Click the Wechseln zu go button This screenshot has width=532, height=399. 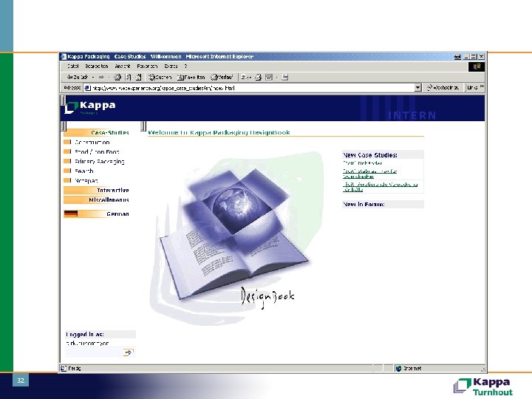coord(443,87)
